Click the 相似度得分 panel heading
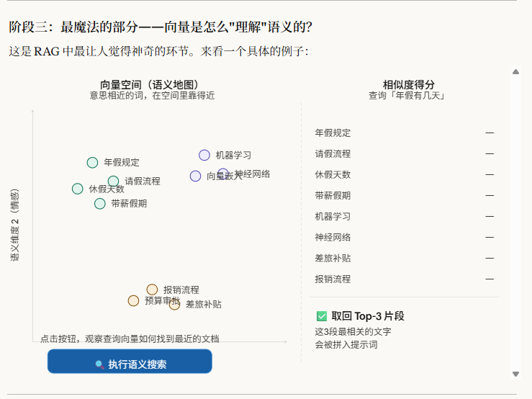This screenshot has height=399, width=532. point(408,84)
